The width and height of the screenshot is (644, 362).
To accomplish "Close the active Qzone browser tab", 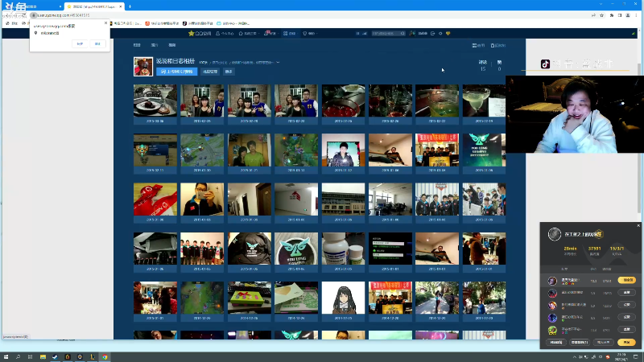I will [x=120, y=6].
